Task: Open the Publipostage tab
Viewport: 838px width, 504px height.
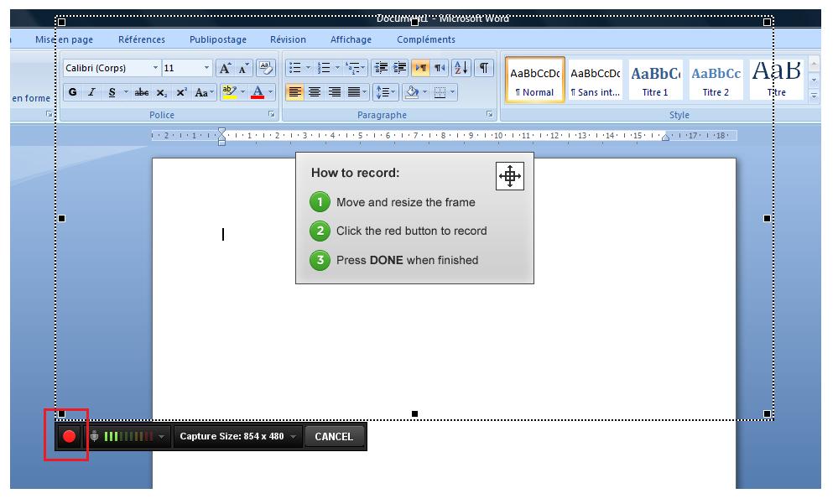Action: (x=218, y=39)
